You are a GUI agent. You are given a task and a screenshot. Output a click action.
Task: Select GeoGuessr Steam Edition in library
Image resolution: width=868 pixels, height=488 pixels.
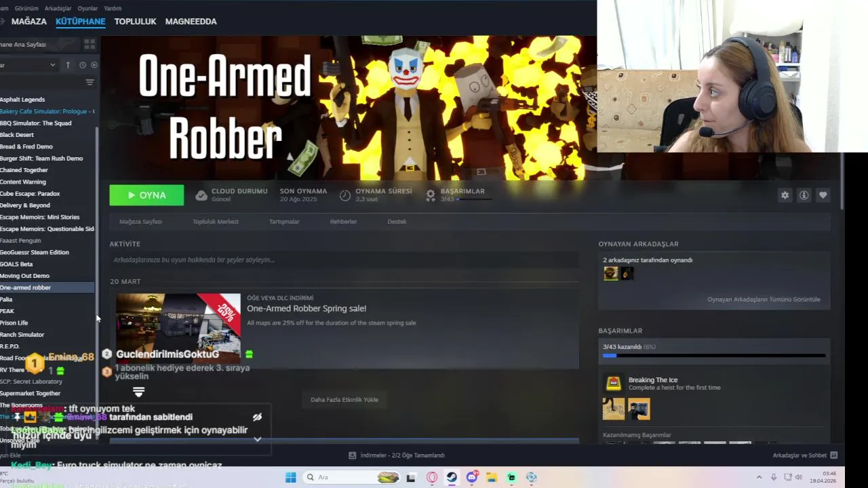tap(35, 252)
